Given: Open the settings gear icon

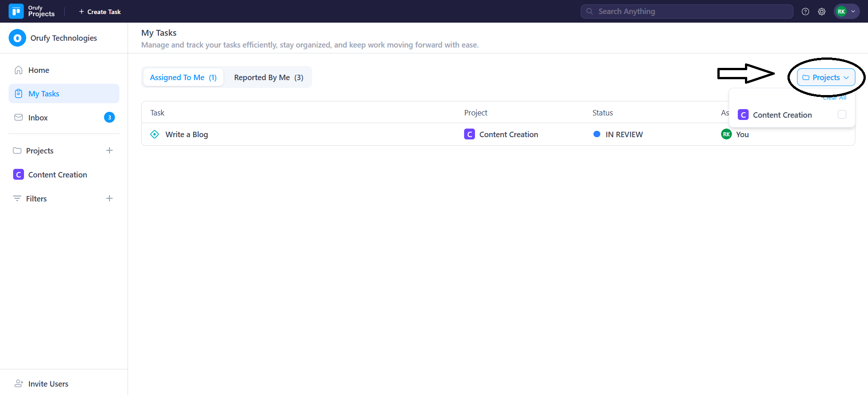Looking at the screenshot, I should point(821,12).
